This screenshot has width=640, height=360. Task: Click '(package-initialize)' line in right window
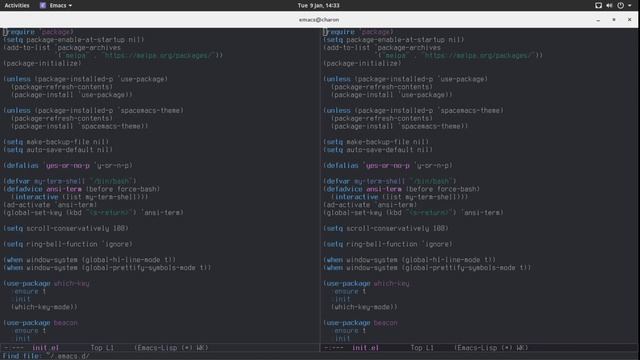pyautogui.click(x=362, y=63)
